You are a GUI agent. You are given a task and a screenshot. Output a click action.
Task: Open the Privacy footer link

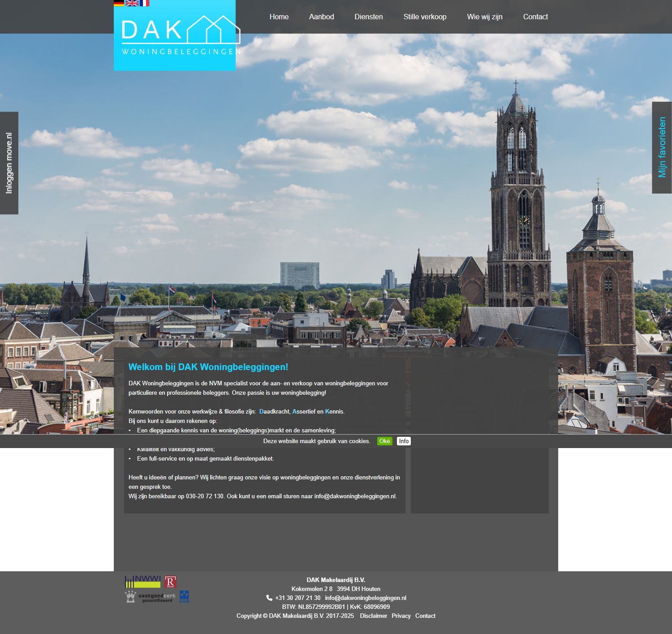(401, 616)
